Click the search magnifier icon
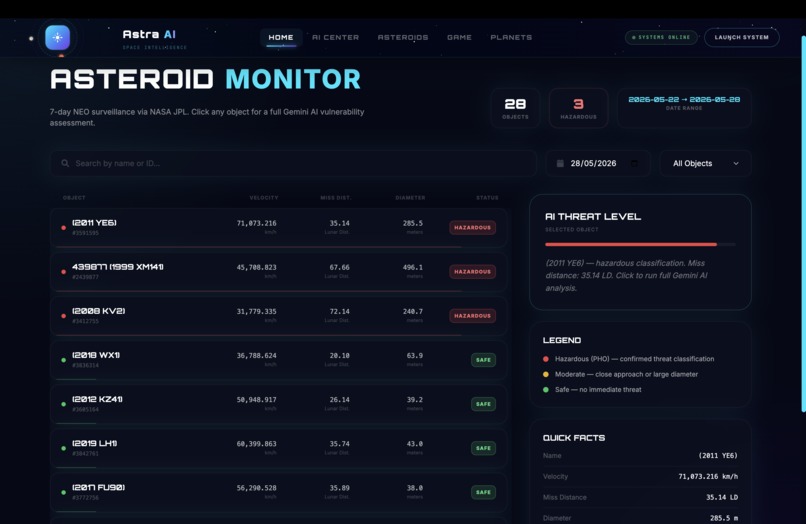 65,163
